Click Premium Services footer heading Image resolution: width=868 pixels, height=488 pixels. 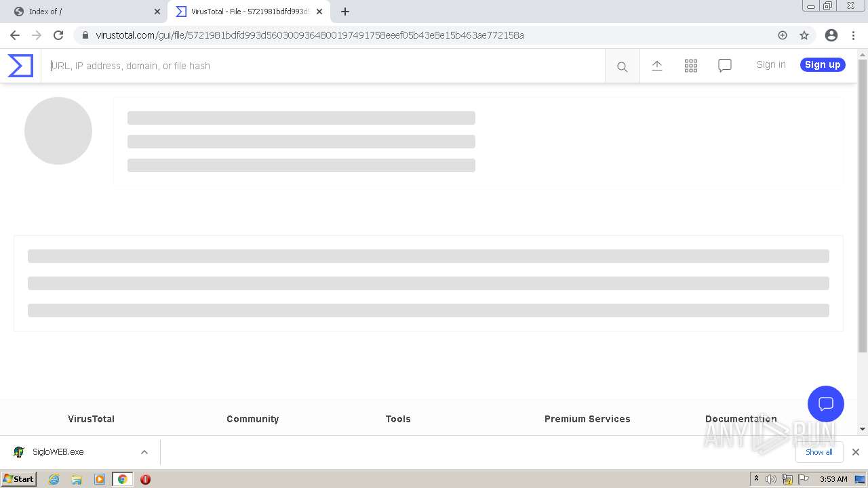587,419
